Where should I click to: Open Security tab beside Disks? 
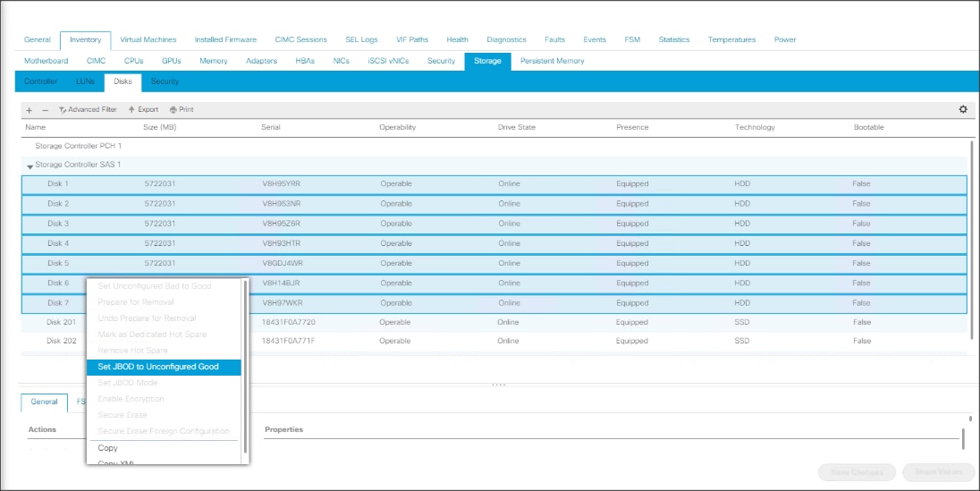165,81
